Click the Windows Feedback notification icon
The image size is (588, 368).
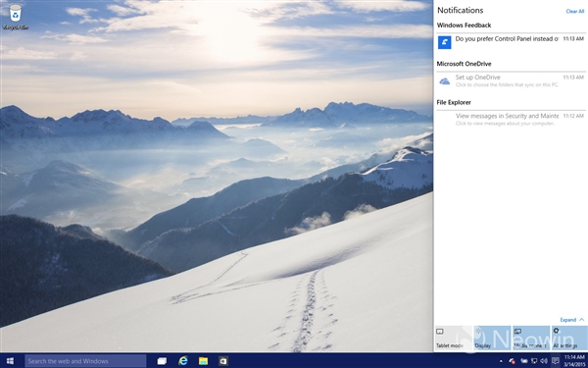point(445,42)
